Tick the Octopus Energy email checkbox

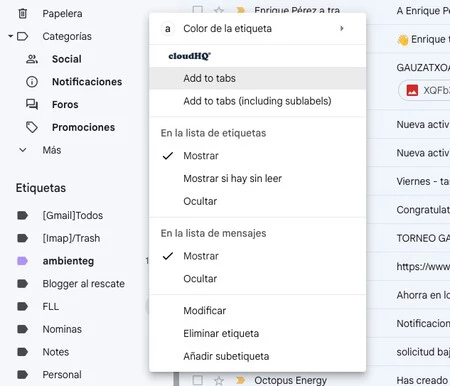coord(198,380)
